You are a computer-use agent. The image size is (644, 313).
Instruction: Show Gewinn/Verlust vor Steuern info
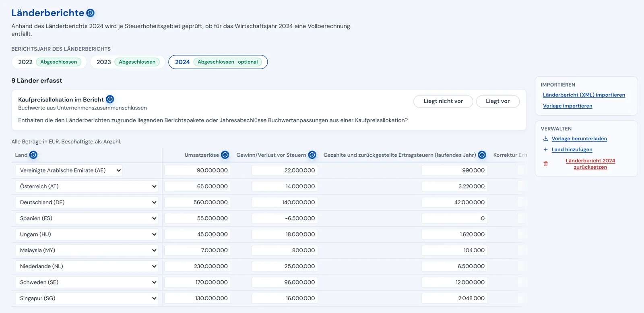pyautogui.click(x=312, y=155)
